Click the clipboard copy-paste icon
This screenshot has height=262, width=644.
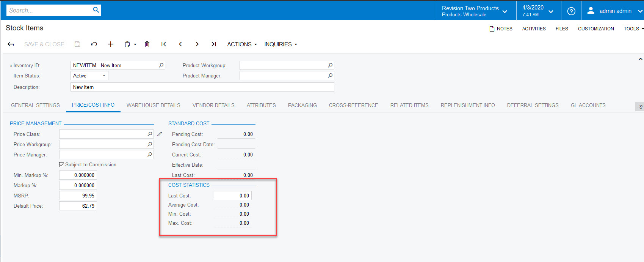[x=127, y=44]
